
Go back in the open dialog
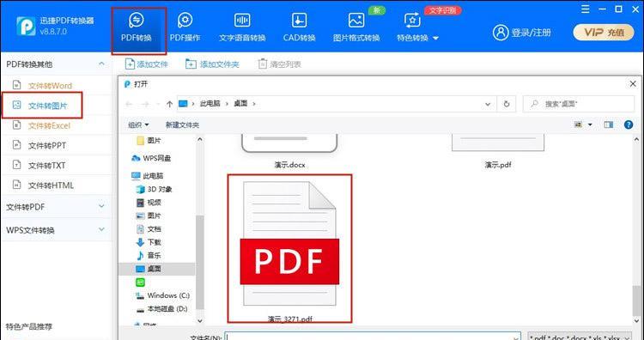pos(129,104)
